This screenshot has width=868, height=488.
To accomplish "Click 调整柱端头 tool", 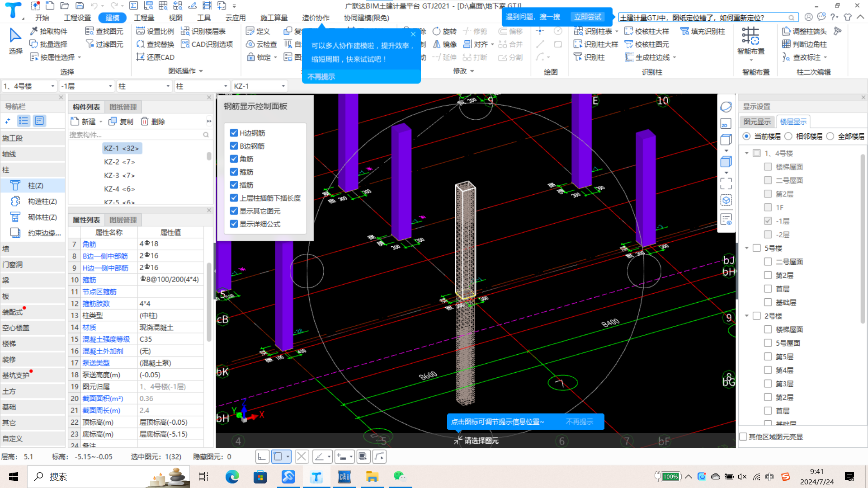I will tap(804, 31).
